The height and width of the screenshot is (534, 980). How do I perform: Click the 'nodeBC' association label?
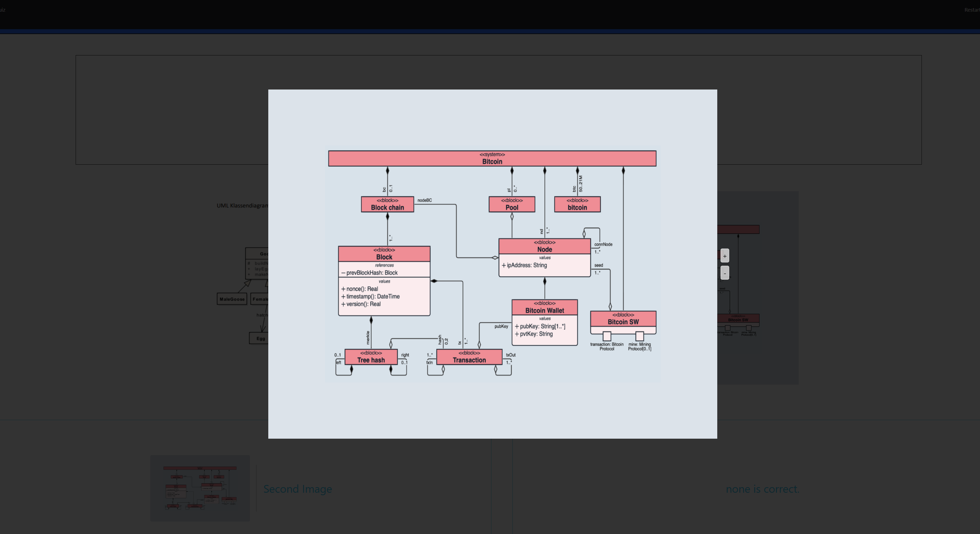[x=425, y=200]
